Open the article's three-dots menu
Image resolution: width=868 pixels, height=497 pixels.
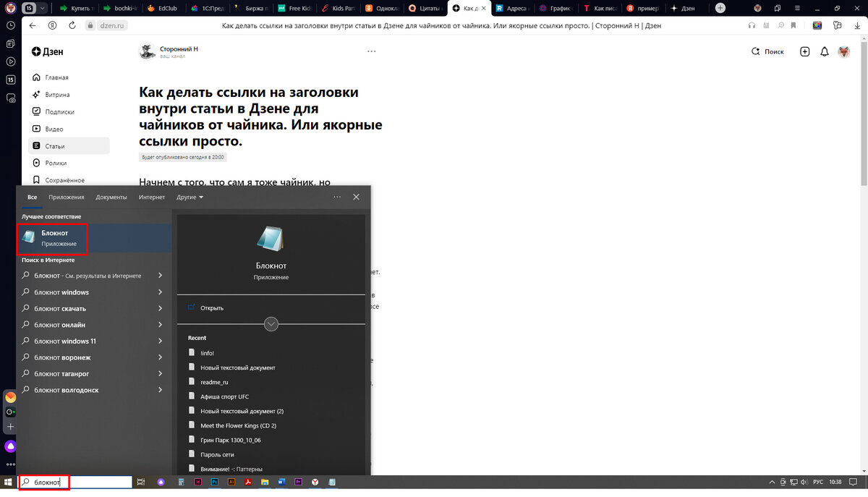click(372, 51)
